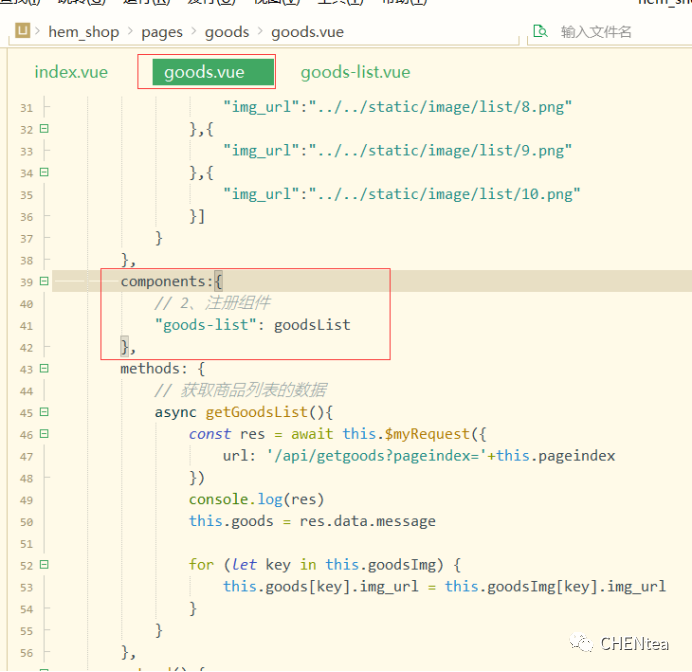This screenshot has height=672, width=692.
Task: Click goods.vue in the breadcrumb path
Action: pyautogui.click(x=307, y=32)
